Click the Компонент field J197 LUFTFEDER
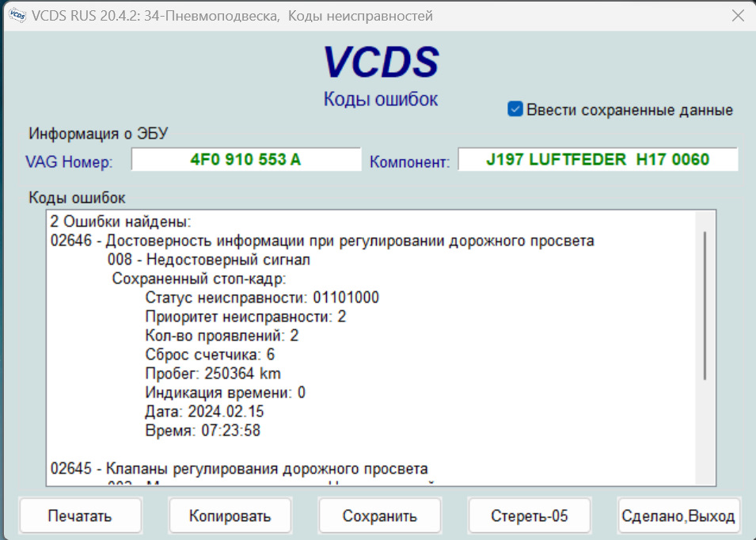This screenshot has width=756, height=540. [x=598, y=160]
